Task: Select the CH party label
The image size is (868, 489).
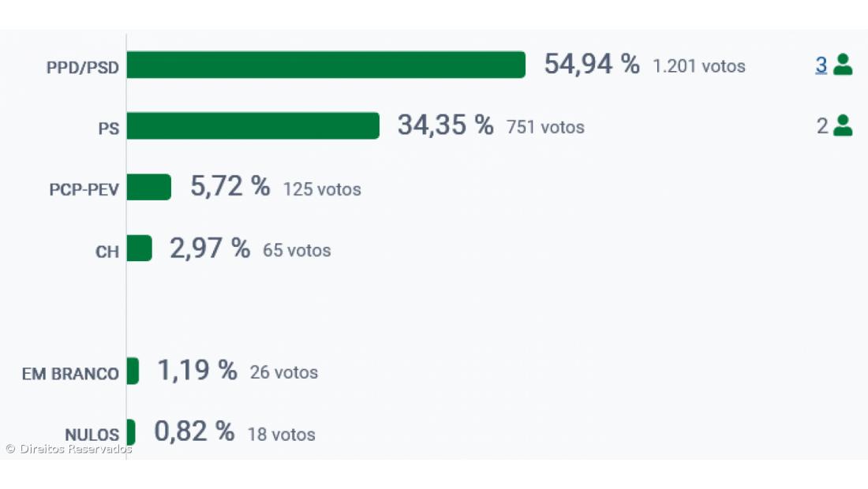Action: (x=107, y=252)
